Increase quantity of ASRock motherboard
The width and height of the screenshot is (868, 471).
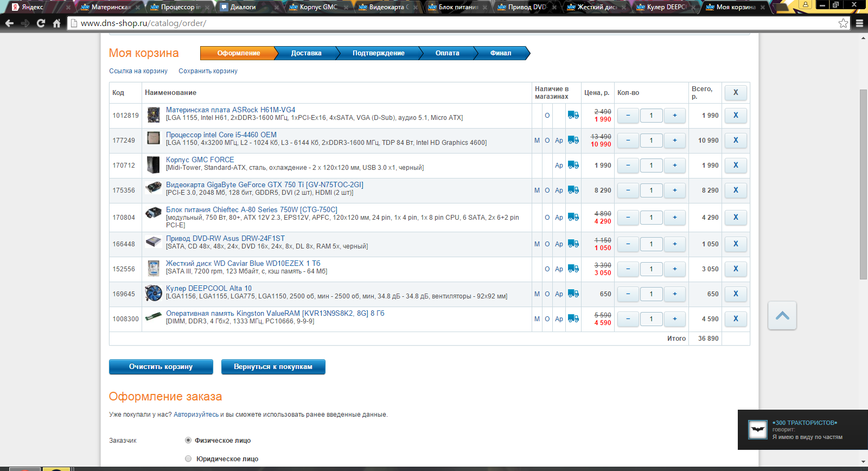[x=675, y=115]
